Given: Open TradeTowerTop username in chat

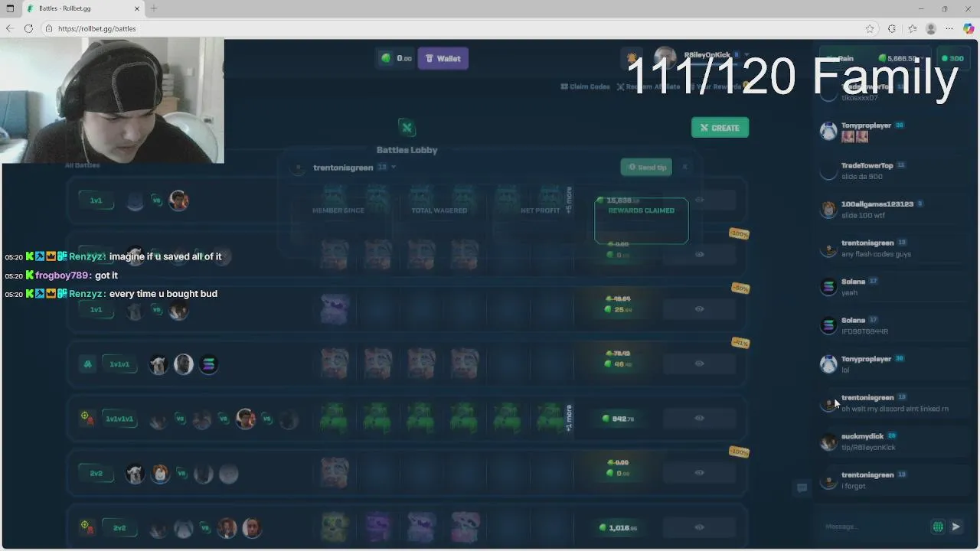Looking at the screenshot, I should click(x=867, y=165).
